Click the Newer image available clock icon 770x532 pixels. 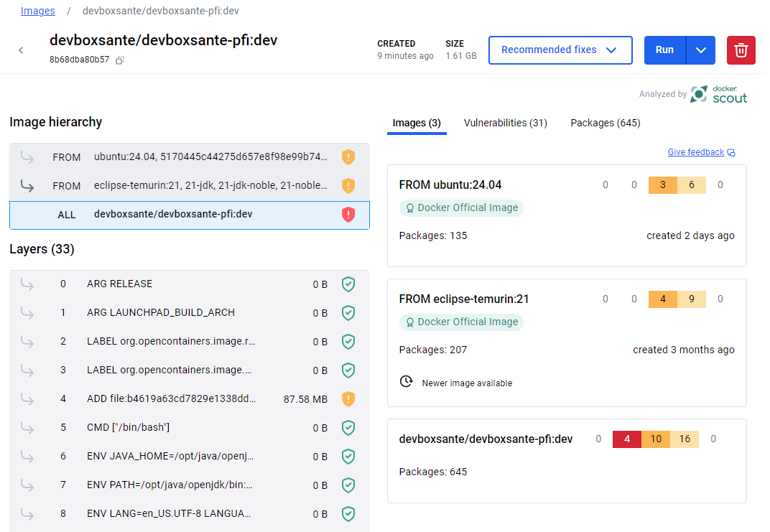point(406,381)
